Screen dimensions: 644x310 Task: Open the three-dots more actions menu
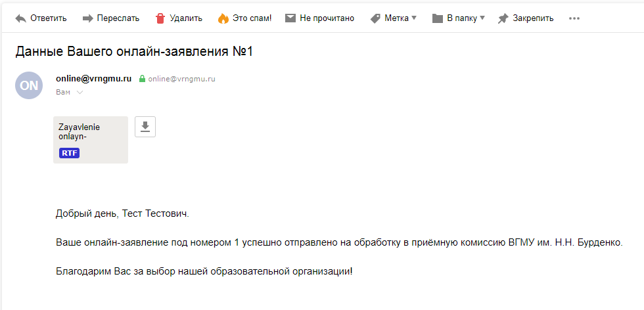(x=574, y=18)
